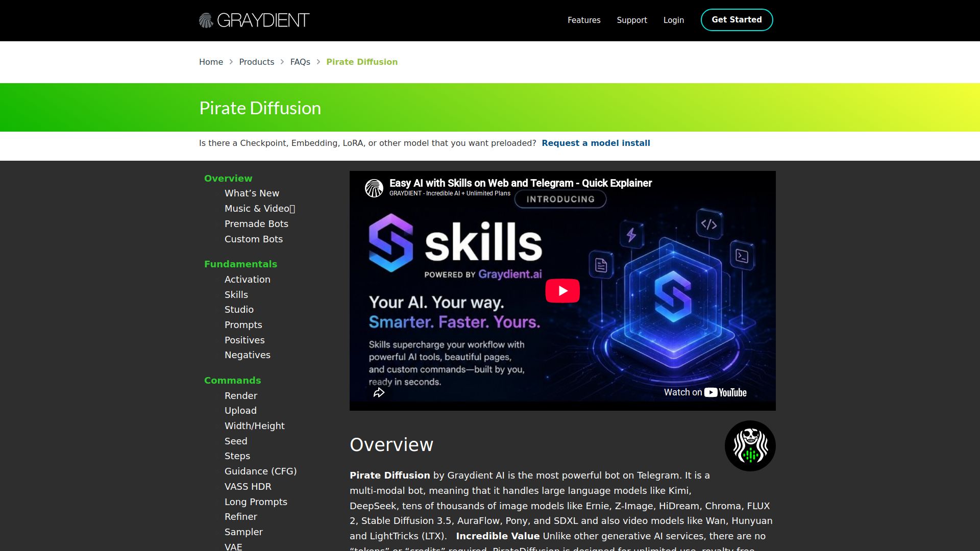Open Width/Height in sidebar
The image size is (980, 551).
pyautogui.click(x=255, y=426)
